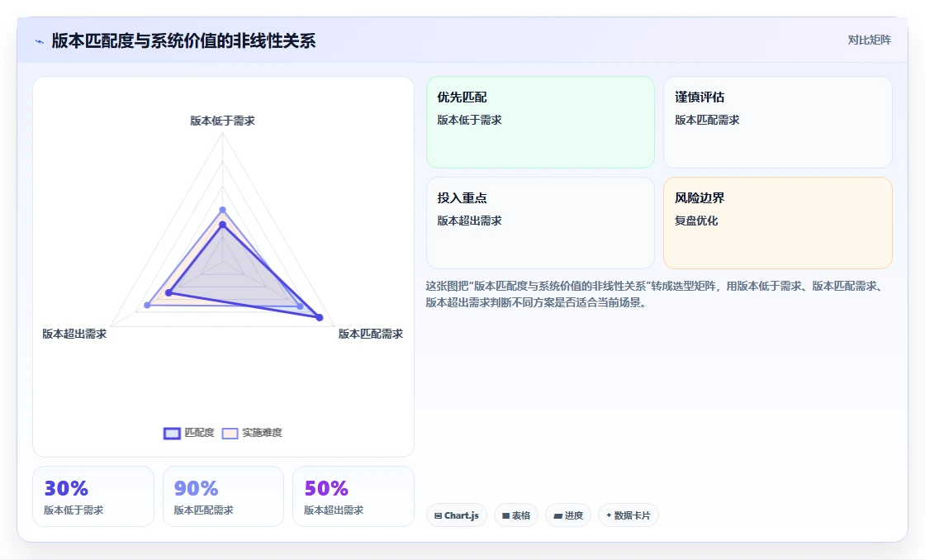Image resolution: width=925 pixels, height=560 pixels.
Task: Click the 实施难度 legend color box
Action: click(x=230, y=434)
